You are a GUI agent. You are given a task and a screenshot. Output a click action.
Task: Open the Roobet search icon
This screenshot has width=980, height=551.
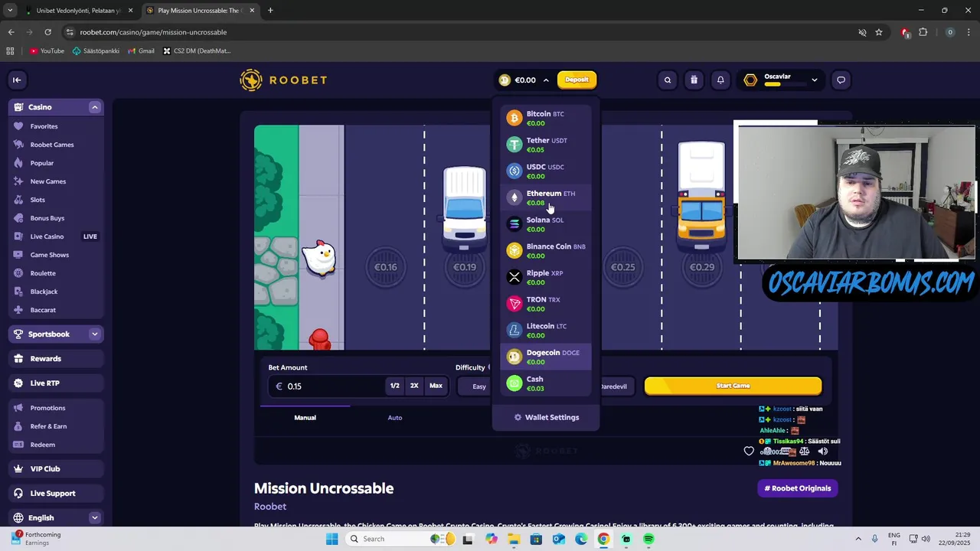[x=668, y=80]
